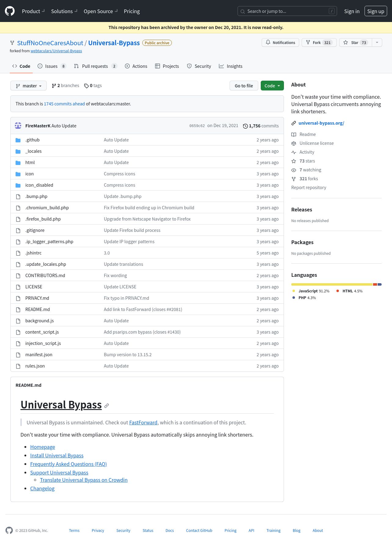The image size is (392, 549).
Task: Open webtaculars/Universal-Bypass fork source link
Action: (56, 51)
